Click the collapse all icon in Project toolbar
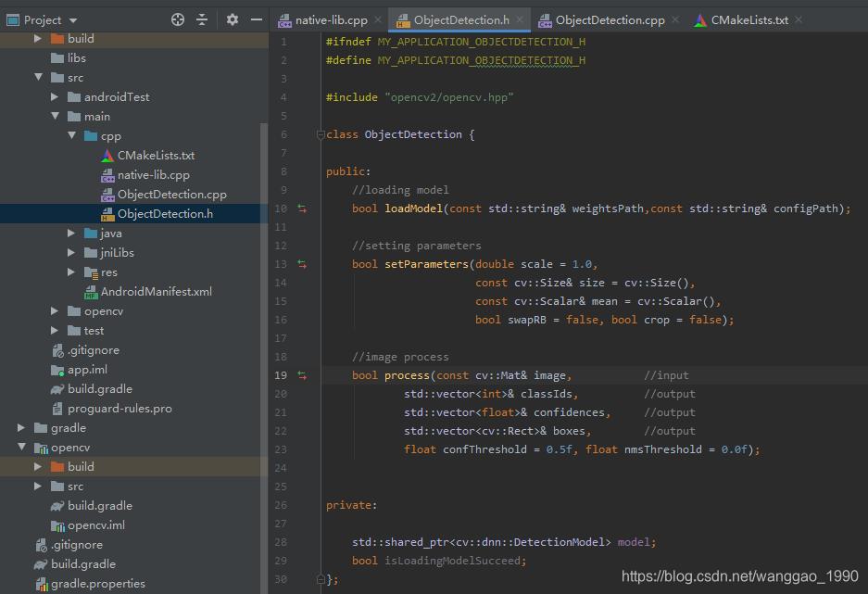 [202, 20]
